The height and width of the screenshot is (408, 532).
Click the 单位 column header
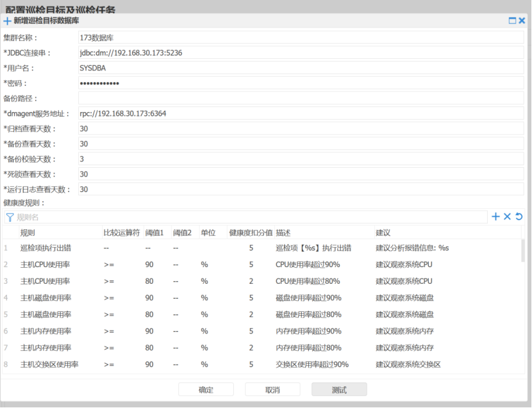tap(213, 233)
